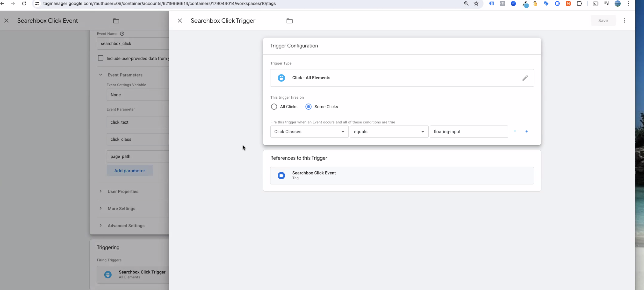Screen dimensions: 644x290
Task: Select the All Clicks radio option
Action: [x=274, y=107]
